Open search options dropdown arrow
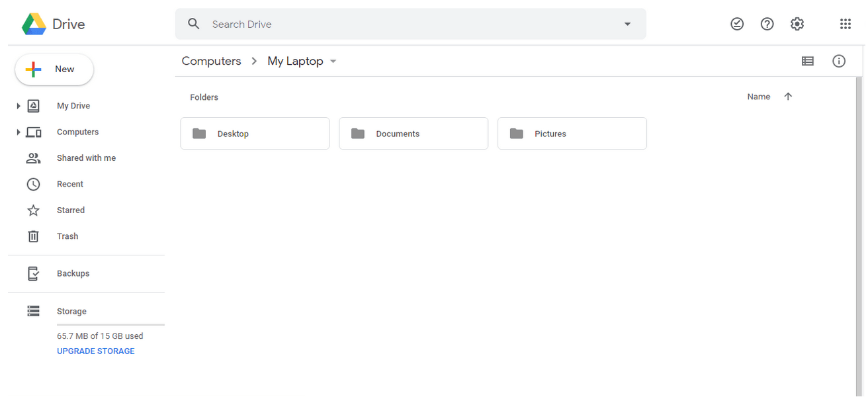 pos(627,24)
